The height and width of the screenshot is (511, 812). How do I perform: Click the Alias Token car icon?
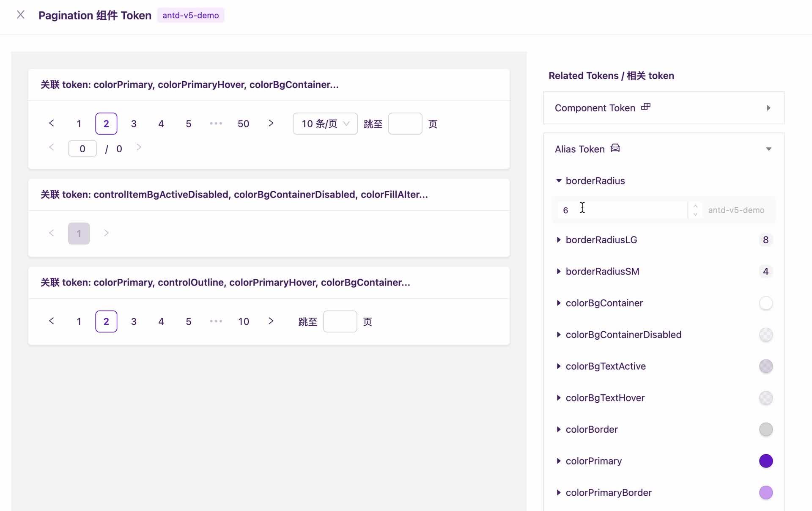point(615,148)
